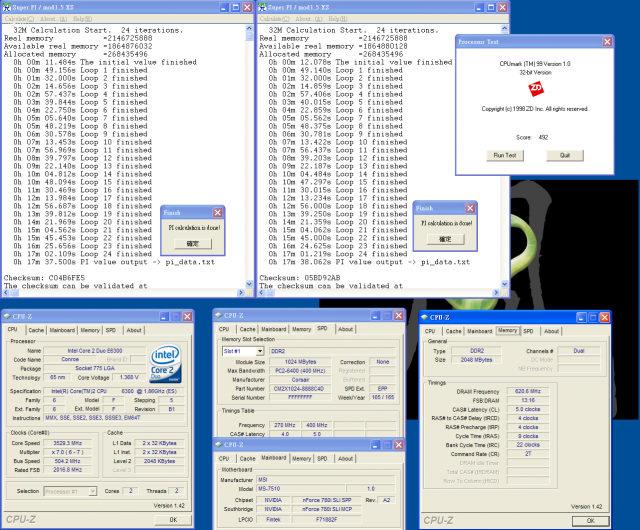Minimize the CPU-Z Memory window
The image size is (640, 530).
point(582,317)
